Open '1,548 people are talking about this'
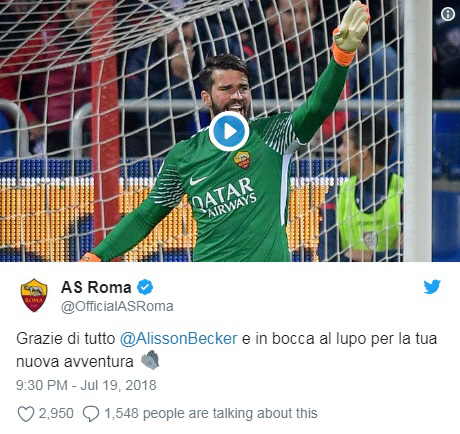The image size is (460, 434). tap(211, 413)
